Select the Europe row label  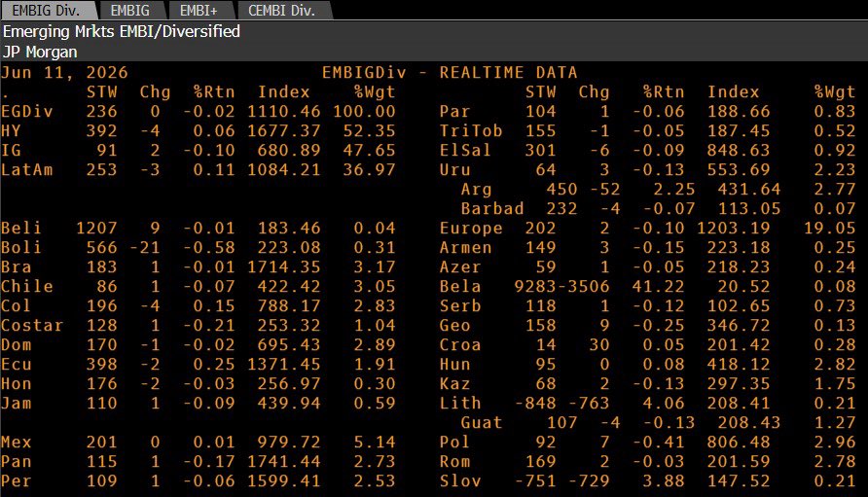tap(471, 228)
